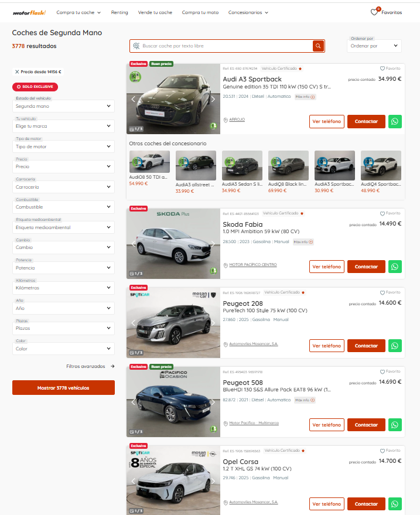Open AudiQ8 Black line thumbnail at 69.990 €
The width and height of the screenshot is (420, 515).
[288, 166]
